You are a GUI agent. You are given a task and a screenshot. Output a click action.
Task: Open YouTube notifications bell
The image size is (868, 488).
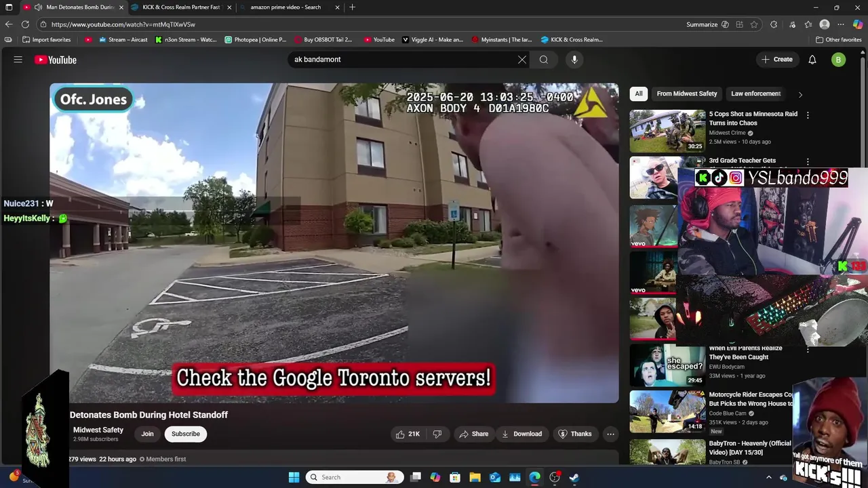[x=812, y=60]
